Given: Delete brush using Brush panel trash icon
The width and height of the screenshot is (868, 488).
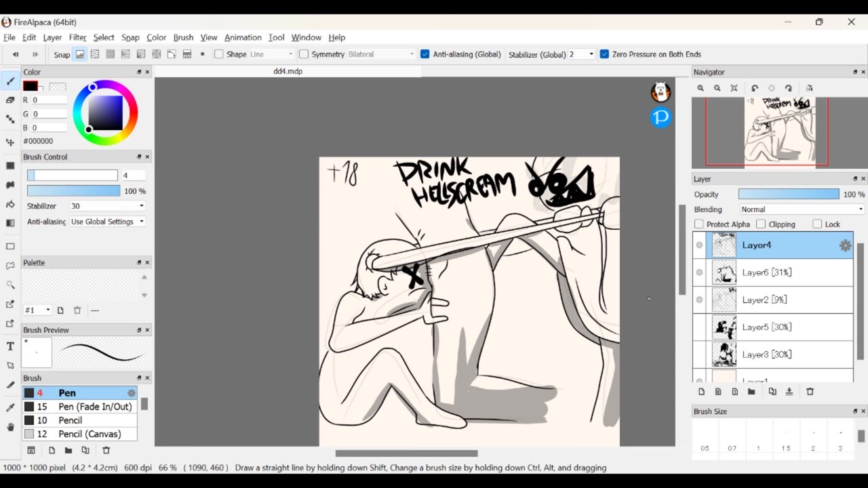Looking at the screenshot, I should tap(106, 450).
